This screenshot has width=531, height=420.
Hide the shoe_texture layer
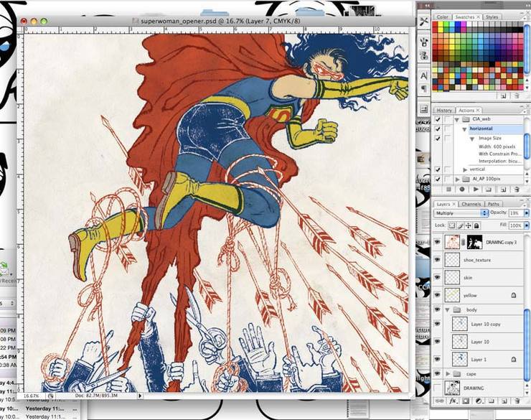point(438,260)
